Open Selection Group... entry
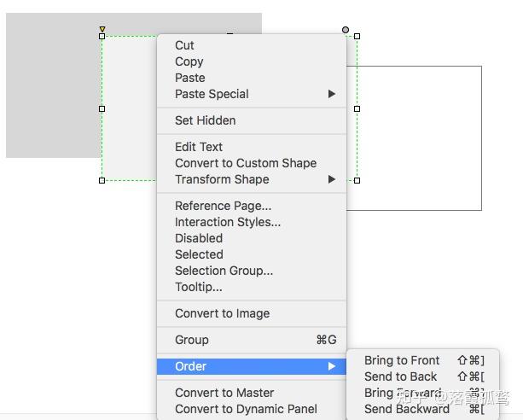523x420 pixels. click(224, 271)
